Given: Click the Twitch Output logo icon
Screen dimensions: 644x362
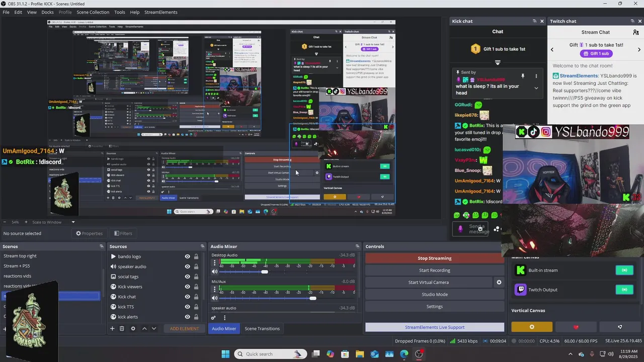Looking at the screenshot, I should click(x=520, y=290).
